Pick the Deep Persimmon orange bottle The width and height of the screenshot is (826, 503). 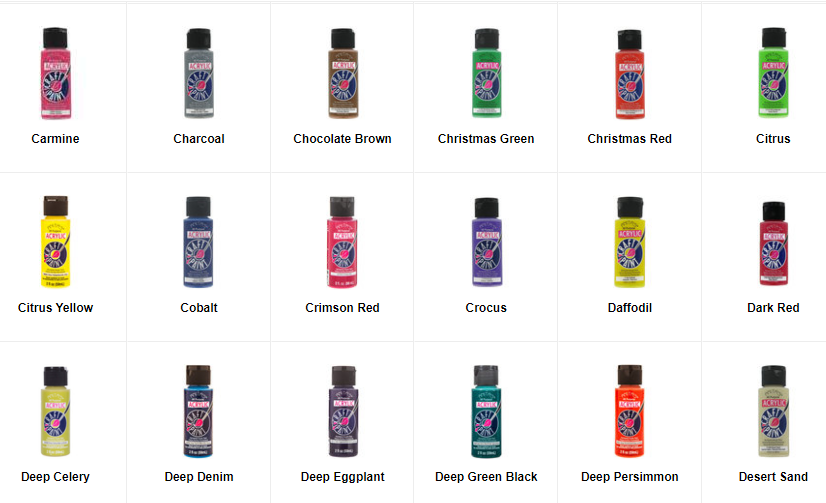pyautogui.click(x=630, y=411)
